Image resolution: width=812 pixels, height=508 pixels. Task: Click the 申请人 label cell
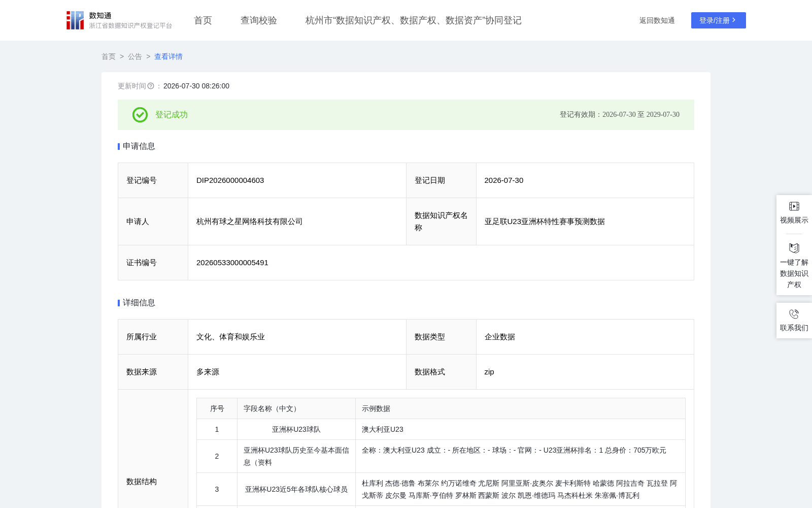pos(153,221)
